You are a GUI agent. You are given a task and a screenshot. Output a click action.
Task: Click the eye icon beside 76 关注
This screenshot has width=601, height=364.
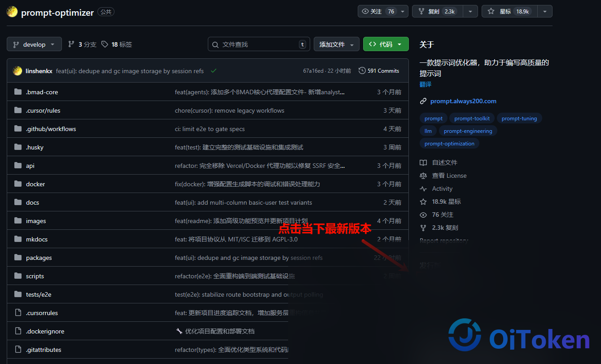click(x=423, y=215)
